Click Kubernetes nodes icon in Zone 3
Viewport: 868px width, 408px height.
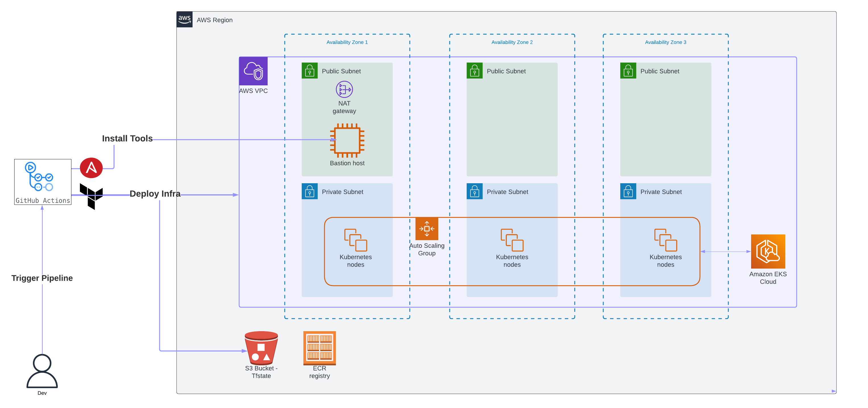(665, 240)
